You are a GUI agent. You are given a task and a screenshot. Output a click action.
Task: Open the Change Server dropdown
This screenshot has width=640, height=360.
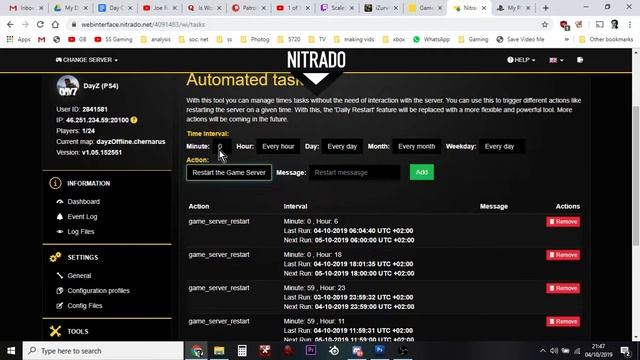pyautogui.click(x=87, y=60)
